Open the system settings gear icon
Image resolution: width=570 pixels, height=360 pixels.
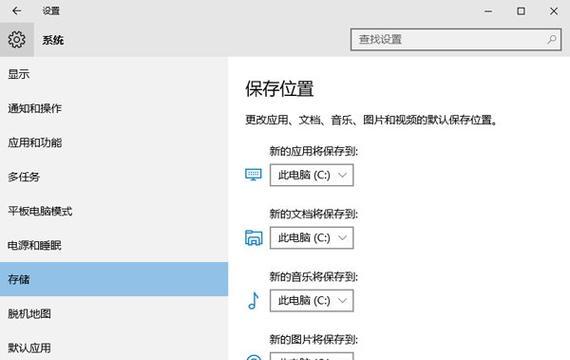click(17, 39)
